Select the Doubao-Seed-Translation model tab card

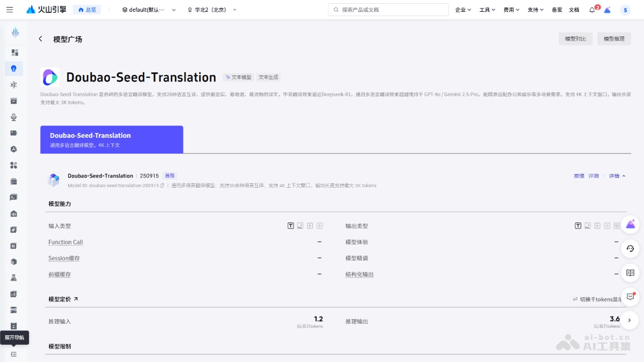(112, 139)
